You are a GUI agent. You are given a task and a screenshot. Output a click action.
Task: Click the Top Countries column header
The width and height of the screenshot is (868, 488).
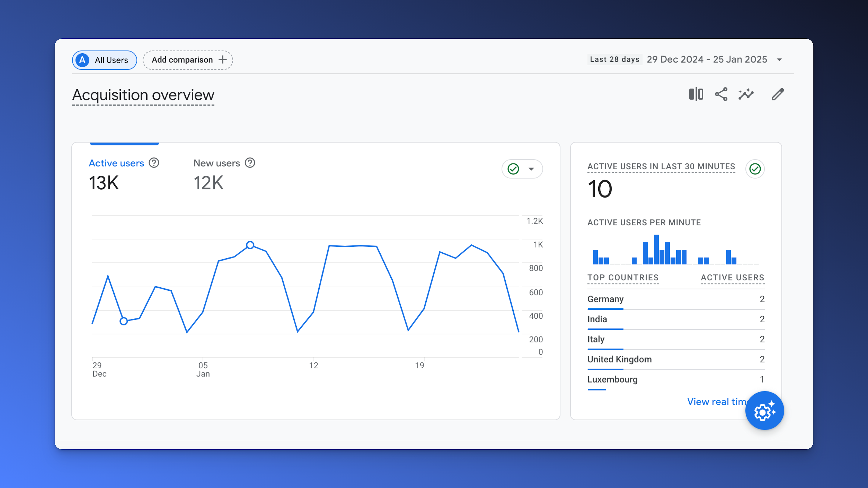click(x=623, y=278)
